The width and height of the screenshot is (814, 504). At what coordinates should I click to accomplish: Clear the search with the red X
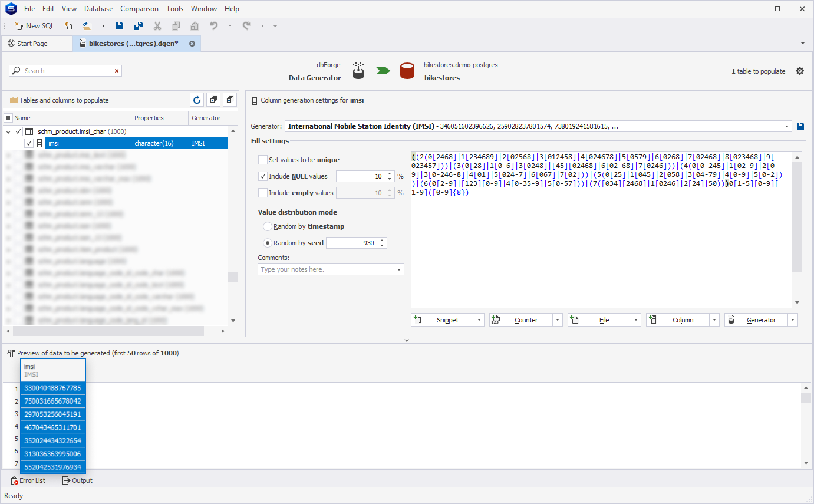(117, 71)
